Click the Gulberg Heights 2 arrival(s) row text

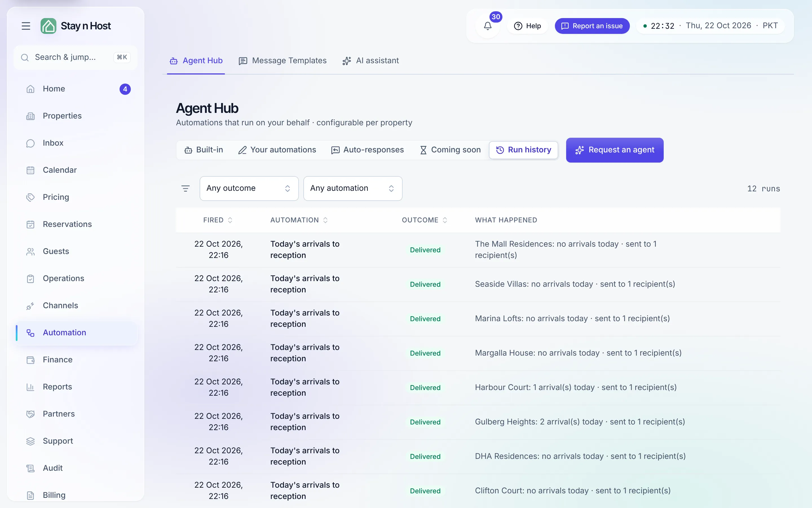(x=580, y=422)
